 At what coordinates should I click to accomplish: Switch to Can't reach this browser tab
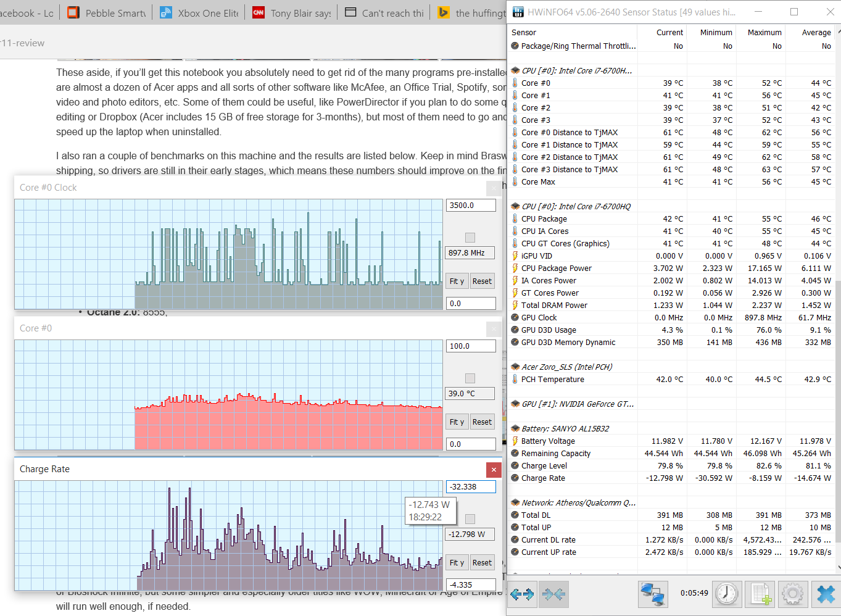(384, 12)
